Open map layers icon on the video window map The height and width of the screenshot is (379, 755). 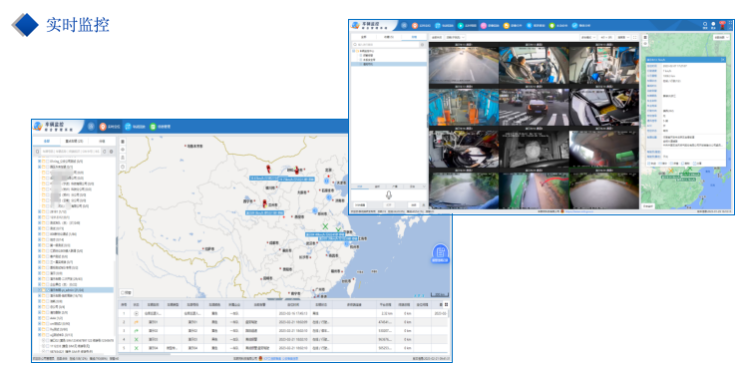coord(645,38)
